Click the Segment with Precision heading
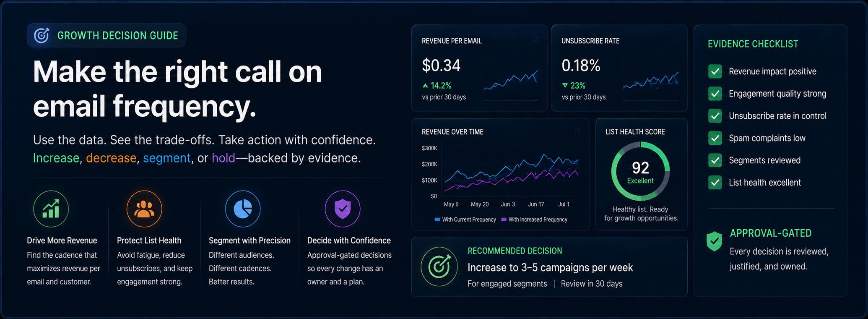 [249, 241]
